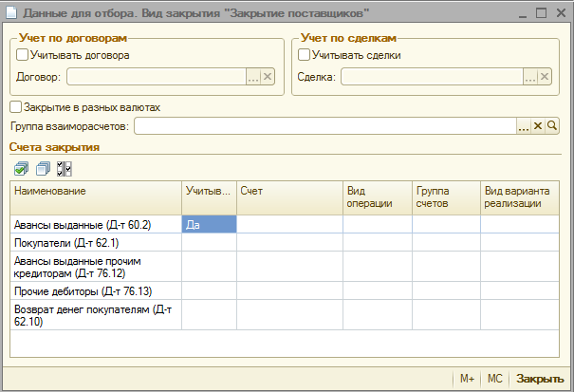Image resolution: width=574 pixels, height=392 pixels.
Task: Clear the Группа взаиморасчетов field with X
Action: coord(537,126)
